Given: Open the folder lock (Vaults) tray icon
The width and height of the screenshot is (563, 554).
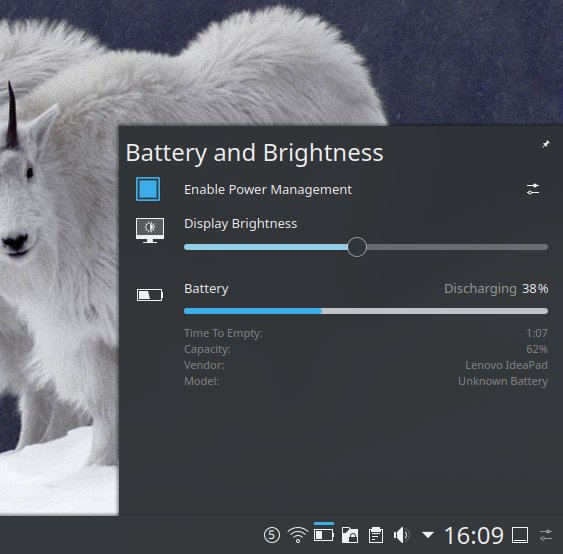Looking at the screenshot, I should (x=350, y=535).
